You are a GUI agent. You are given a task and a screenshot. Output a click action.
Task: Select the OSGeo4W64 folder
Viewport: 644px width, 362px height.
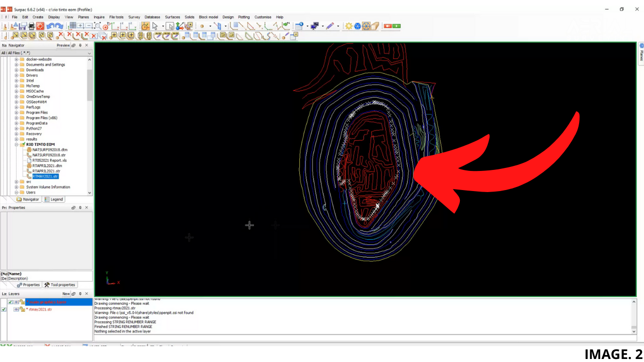(36, 102)
